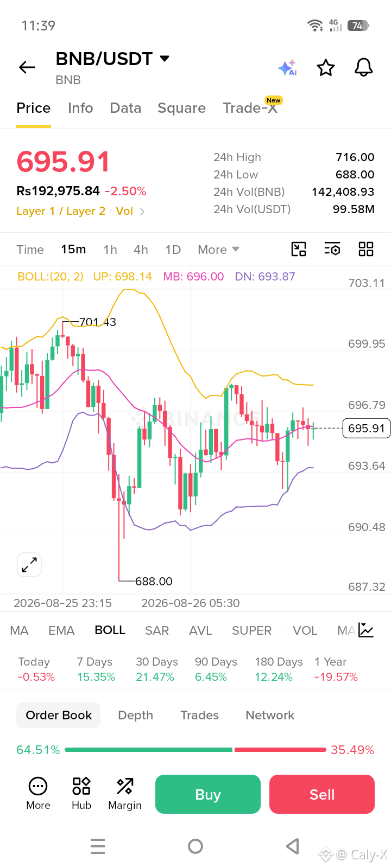Tap the 1 Year -19.57% performance
This screenshot has height=868, width=391.
[x=336, y=669]
